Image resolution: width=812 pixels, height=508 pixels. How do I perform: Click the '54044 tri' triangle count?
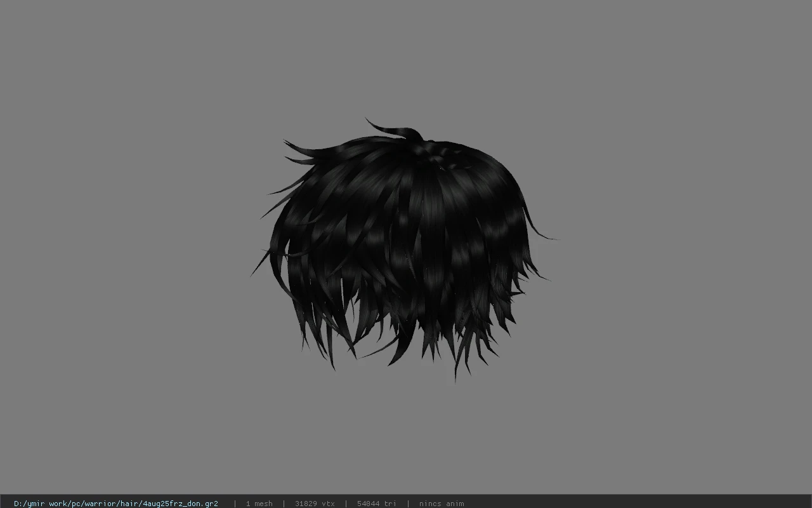point(377,504)
